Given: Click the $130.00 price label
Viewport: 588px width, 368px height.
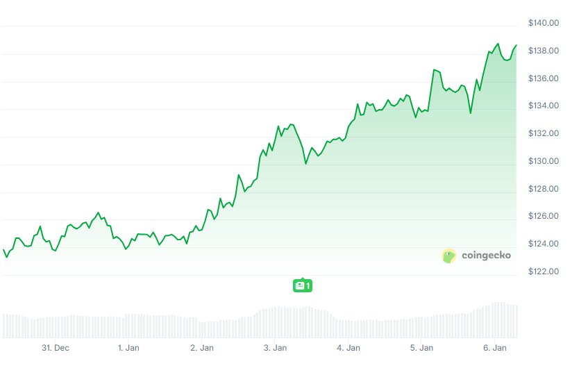Looking at the screenshot, I should [544, 161].
